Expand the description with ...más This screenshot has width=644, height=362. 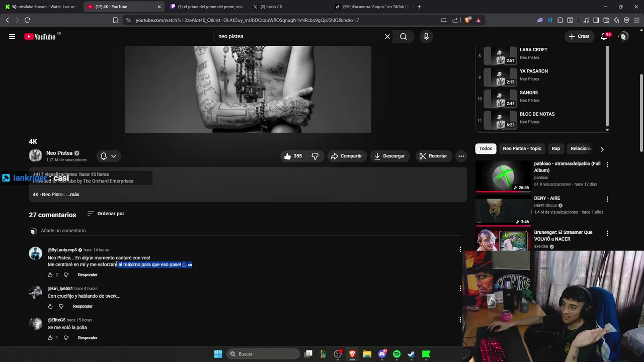(x=73, y=195)
